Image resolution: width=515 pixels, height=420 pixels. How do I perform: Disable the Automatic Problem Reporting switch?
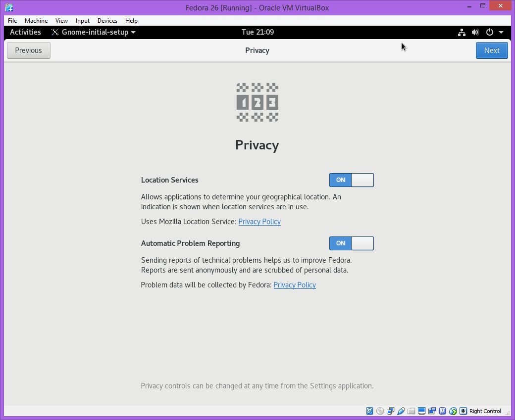click(x=352, y=243)
